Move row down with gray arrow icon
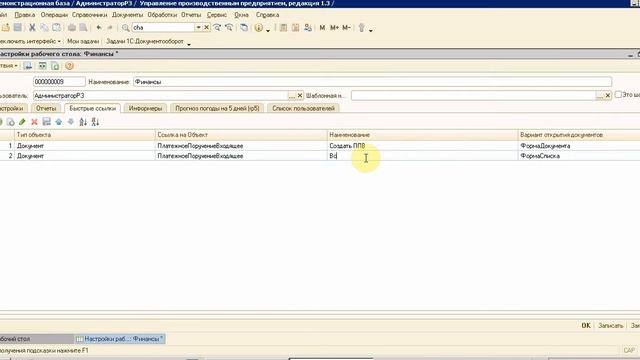The image size is (640, 360). (71, 122)
